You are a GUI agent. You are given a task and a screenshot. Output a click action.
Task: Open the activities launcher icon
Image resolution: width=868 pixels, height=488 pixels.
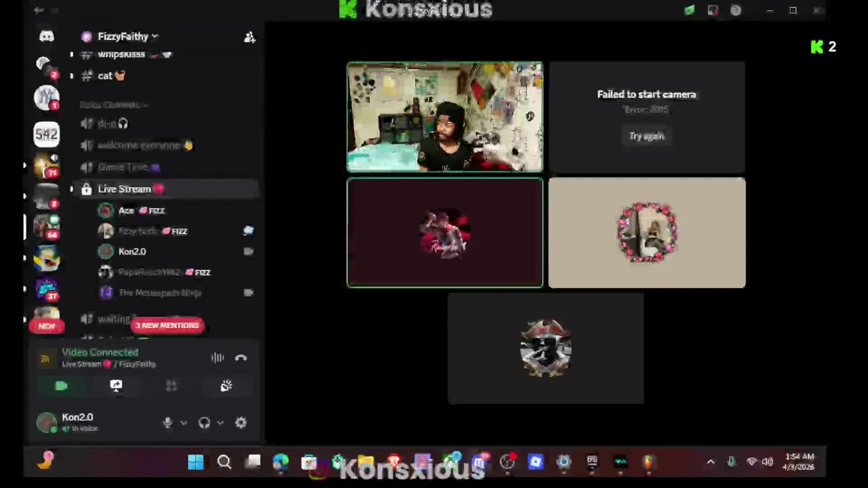(171, 386)
